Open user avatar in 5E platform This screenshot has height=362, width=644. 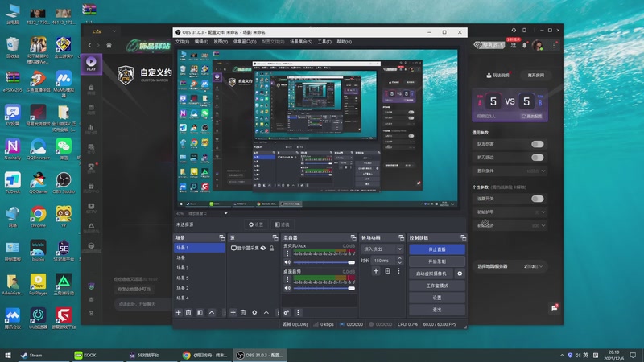(538, 45)
